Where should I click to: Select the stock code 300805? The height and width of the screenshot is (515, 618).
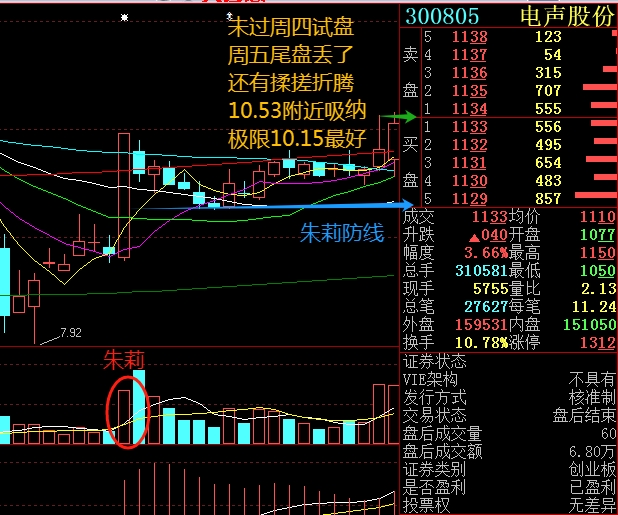click(442, 17)
